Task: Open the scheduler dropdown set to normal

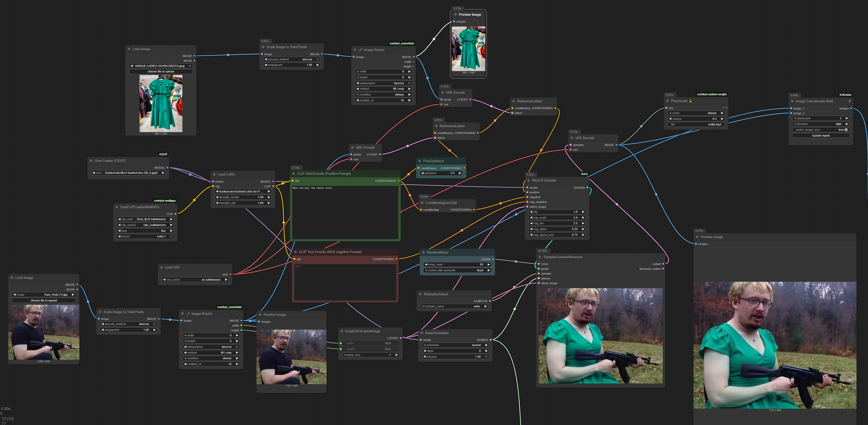Action: (456, 345)
